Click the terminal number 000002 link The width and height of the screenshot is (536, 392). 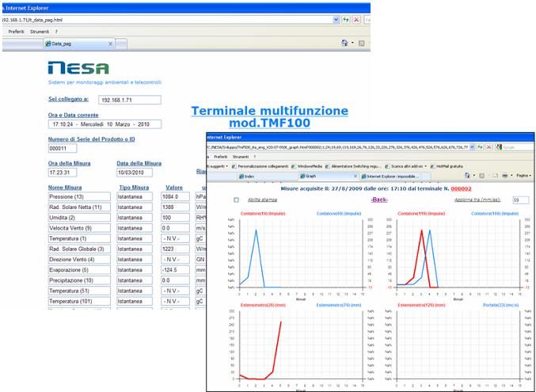coord(461,188)
